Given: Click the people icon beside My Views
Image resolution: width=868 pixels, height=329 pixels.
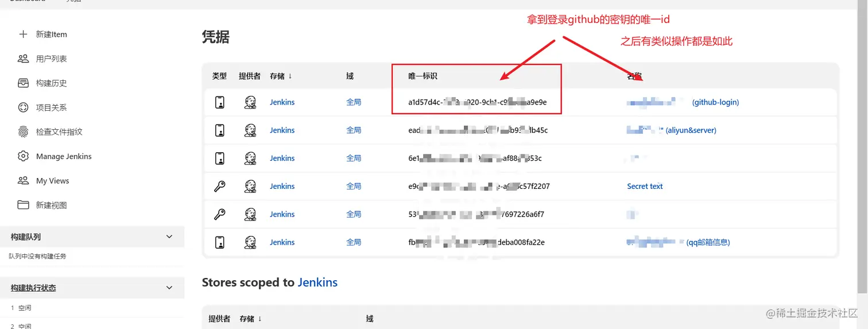Looking at the screenshot, I should click(x=23, y=180).
